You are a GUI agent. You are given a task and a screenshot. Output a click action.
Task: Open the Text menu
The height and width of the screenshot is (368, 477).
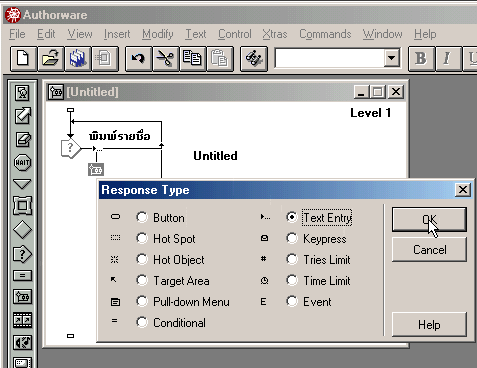coord(196,34)
